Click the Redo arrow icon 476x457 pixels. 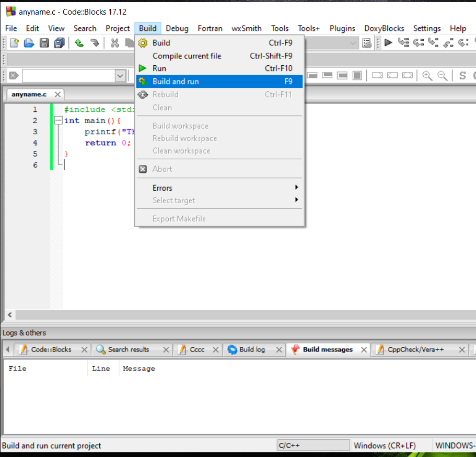[95, 43]
